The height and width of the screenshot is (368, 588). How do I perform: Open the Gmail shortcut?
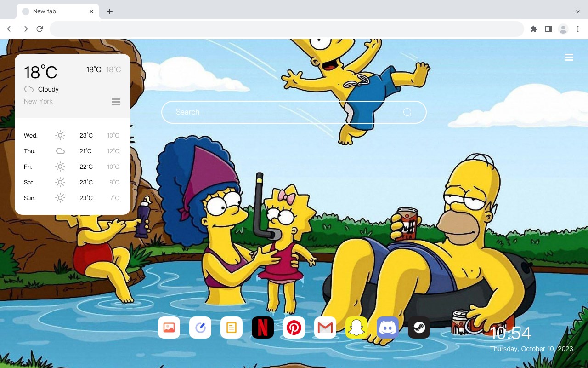325,328
